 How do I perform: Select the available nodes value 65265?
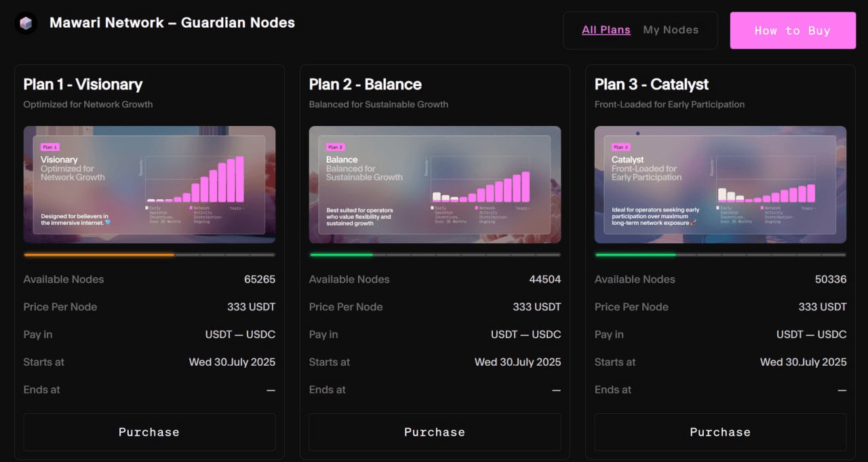click(x=260, y=279)
